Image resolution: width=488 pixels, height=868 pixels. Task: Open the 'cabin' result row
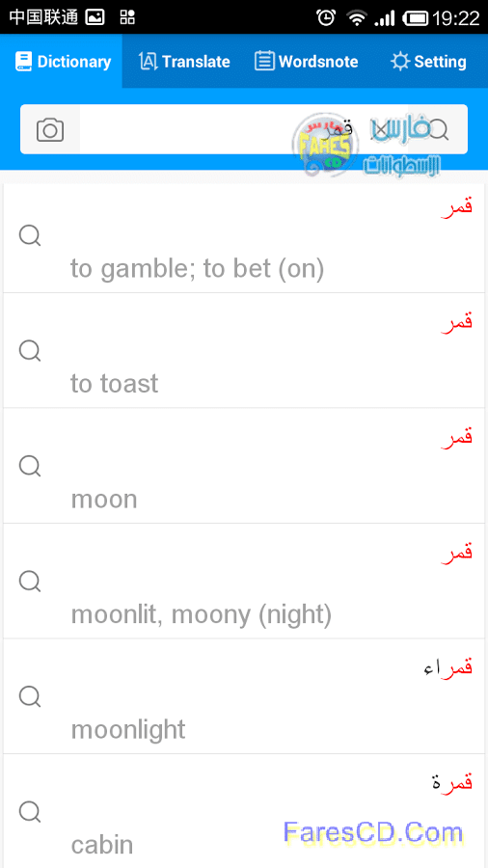pyautogui.click(x=244, y=811)
